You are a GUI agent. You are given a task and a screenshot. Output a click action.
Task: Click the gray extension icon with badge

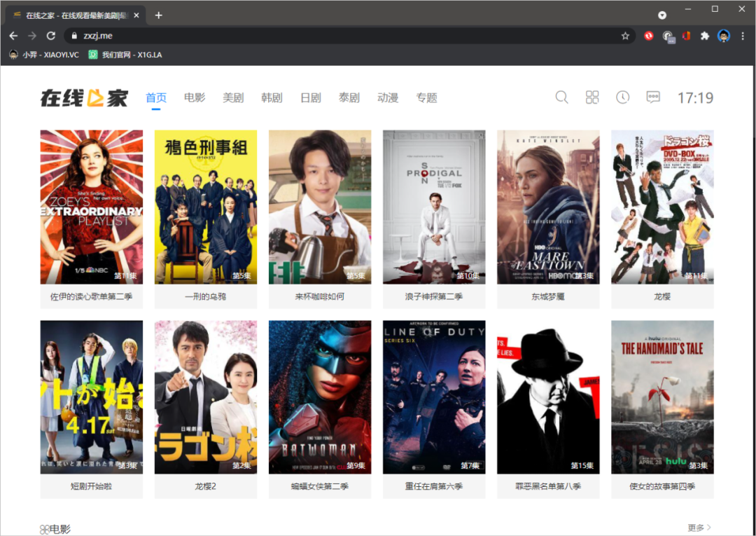[x=668, y=36]
